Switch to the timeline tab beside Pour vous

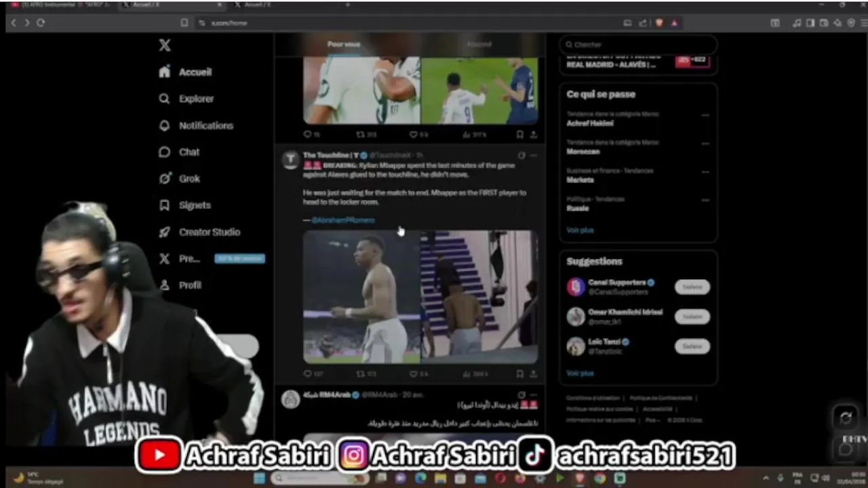click(x=479, y=45)
